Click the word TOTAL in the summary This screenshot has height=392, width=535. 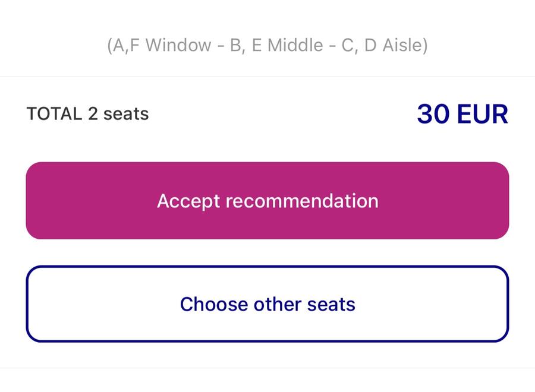[x=54, y=114]
